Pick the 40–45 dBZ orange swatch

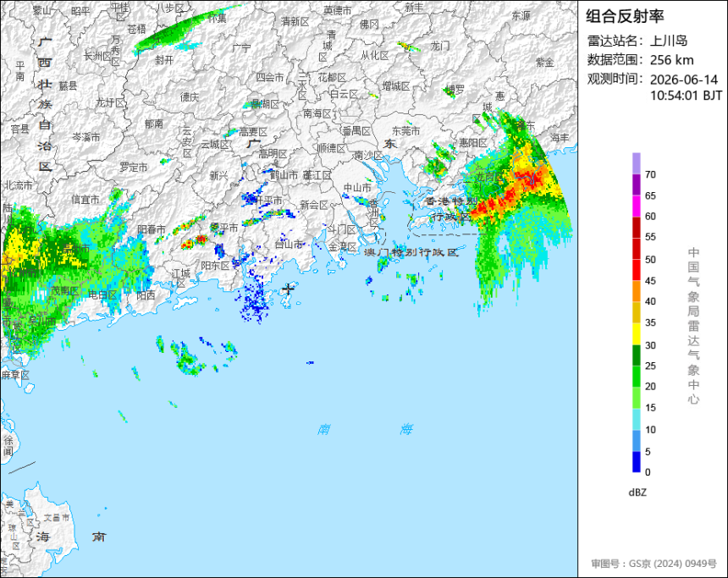tap(636, 291)
